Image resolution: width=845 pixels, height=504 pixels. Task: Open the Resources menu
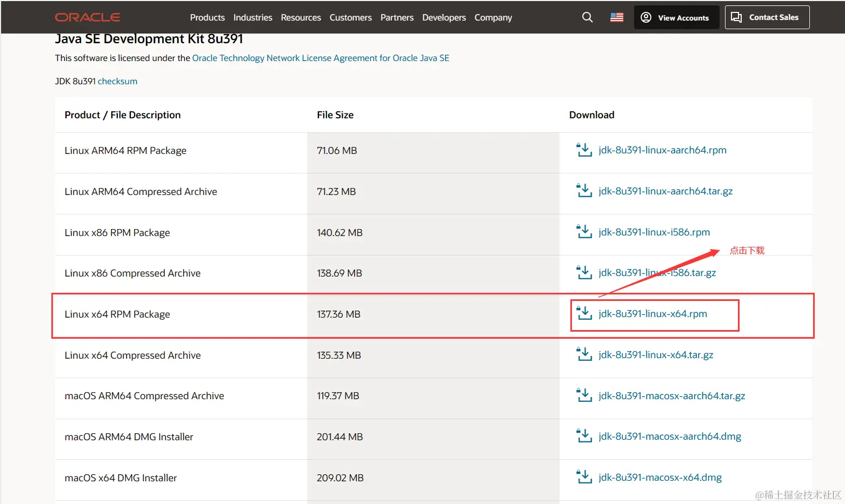301,17
